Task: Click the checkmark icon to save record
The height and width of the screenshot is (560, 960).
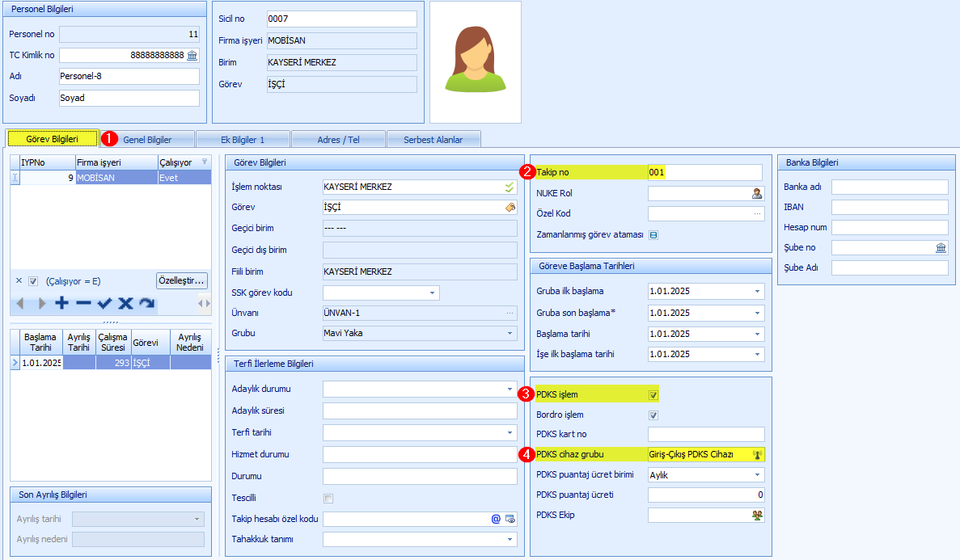Action: [x=104, y=304]
